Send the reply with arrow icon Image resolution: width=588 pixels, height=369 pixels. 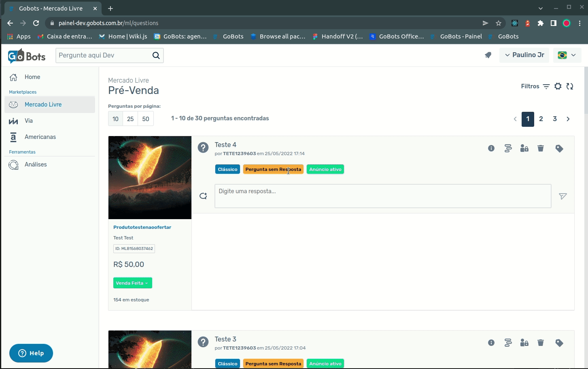pyautogui.click(x=563, y=196)
